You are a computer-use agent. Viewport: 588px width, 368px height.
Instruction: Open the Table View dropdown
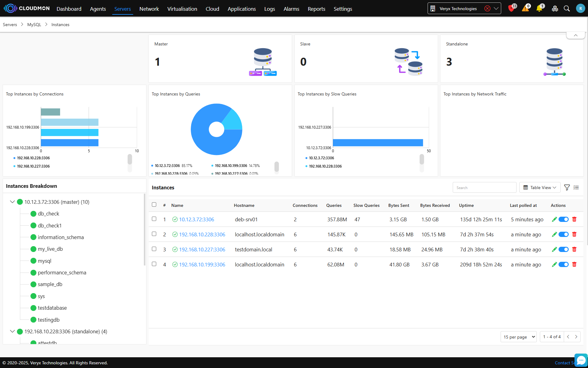[x=540, y=188]
